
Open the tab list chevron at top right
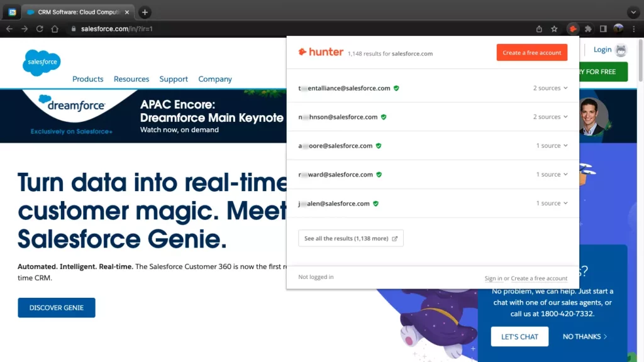coord(633,12)
